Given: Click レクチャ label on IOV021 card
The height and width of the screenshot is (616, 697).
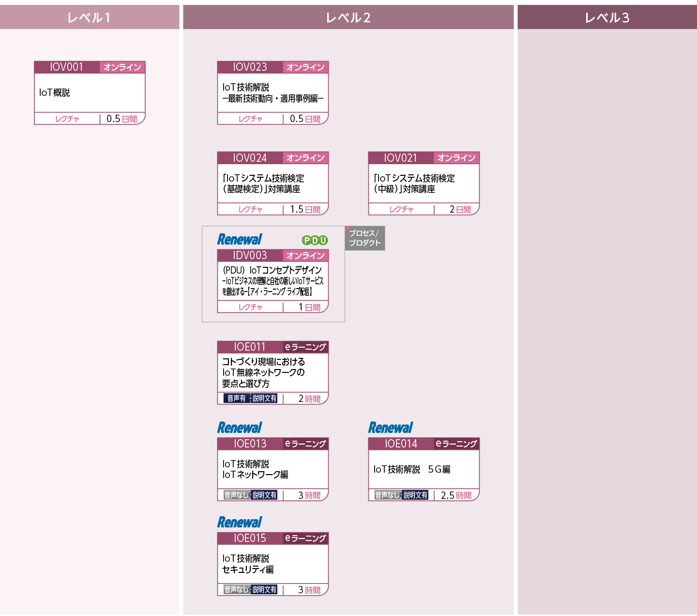Looking at the screenshot, I should click(x=401, y=209).
